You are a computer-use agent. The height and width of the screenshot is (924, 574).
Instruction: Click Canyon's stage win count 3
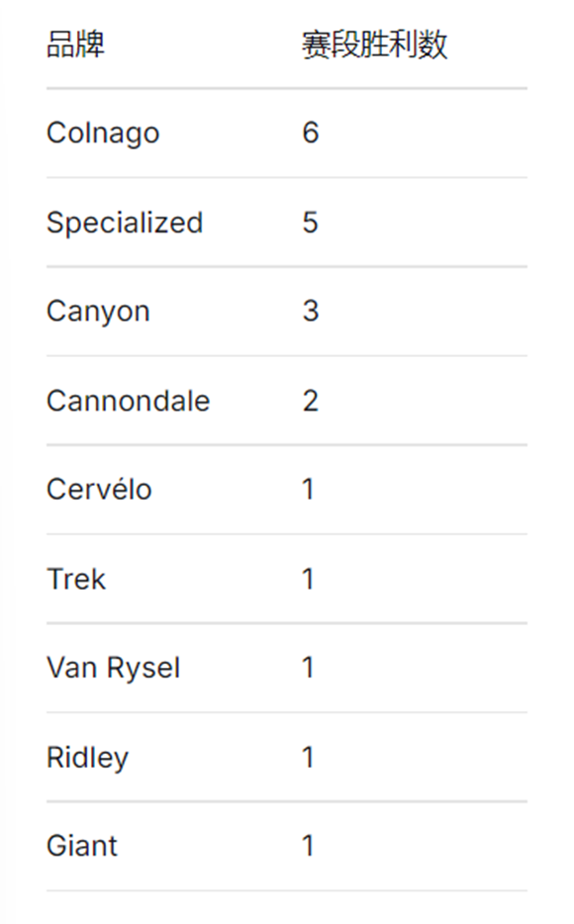(x=311, y=312)
